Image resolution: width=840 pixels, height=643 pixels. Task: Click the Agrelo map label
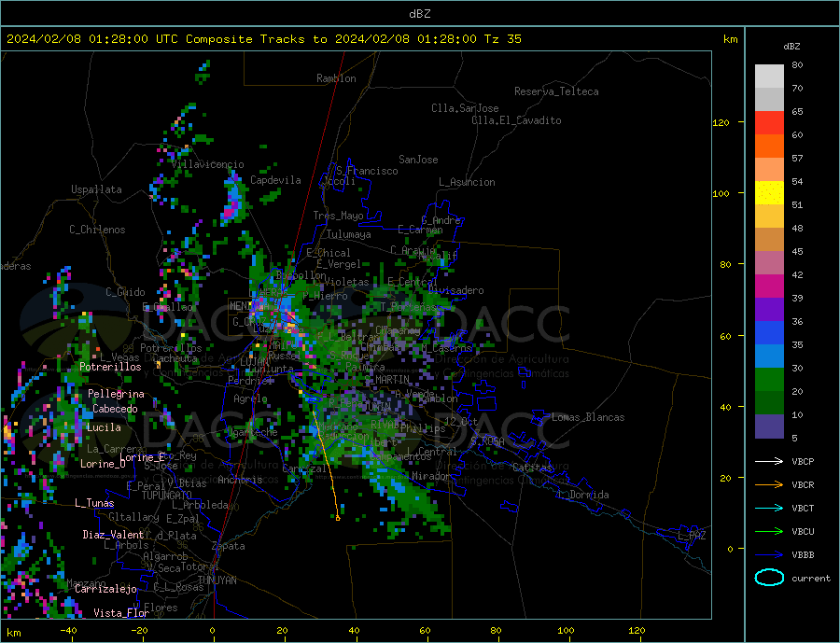(x=250, y=398)
